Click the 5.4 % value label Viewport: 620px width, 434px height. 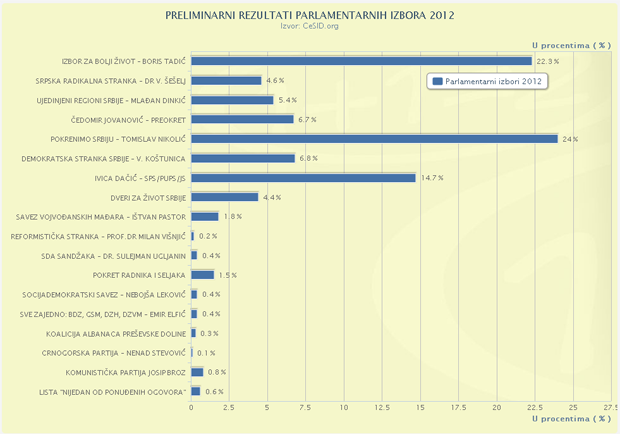287,100
